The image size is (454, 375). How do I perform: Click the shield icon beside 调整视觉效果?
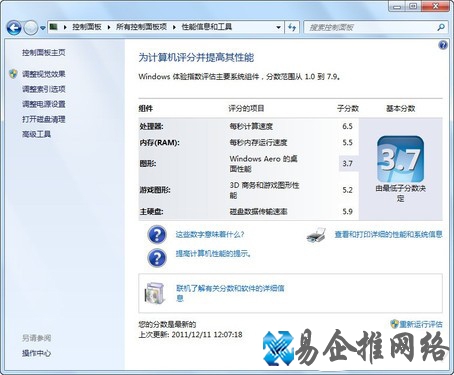[x=13, y=74]
